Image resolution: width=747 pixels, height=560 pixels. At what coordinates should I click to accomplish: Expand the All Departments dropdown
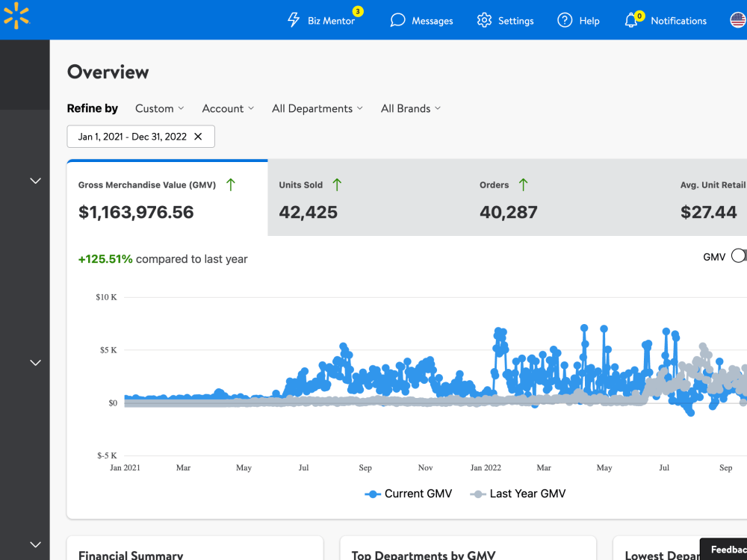317,108
